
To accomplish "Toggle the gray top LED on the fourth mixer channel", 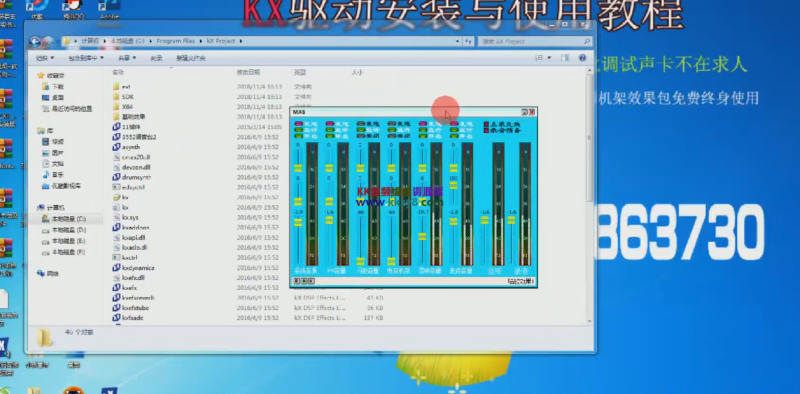I will (392, 124).
